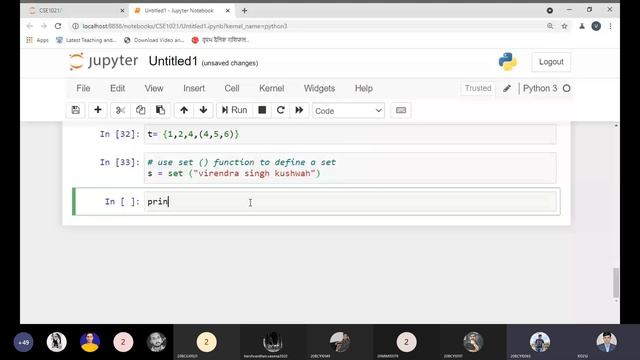
Task: Restart the kernel icon
Action: pos(280,110)
